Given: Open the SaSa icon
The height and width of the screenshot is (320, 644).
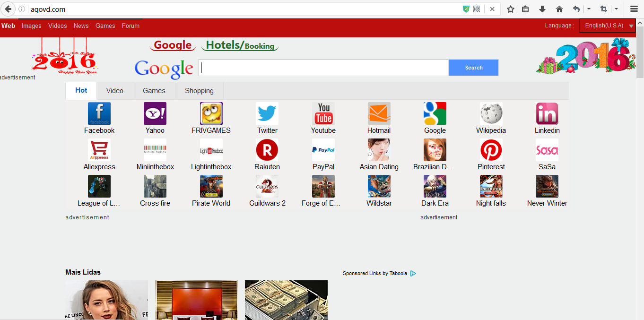Looking at the screenshot, I should click(x=547, y=150).
